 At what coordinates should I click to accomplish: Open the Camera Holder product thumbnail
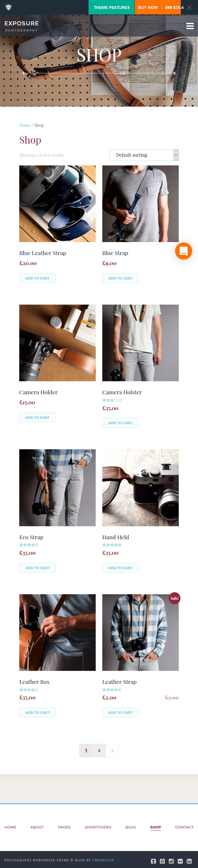point(57,343)
